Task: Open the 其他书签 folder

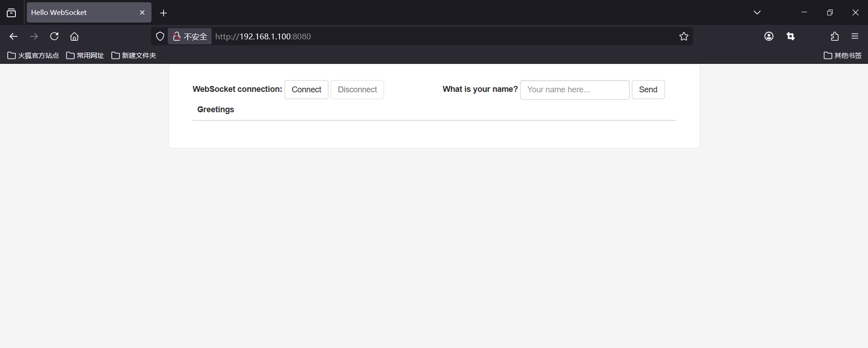Action: (842, 55)
